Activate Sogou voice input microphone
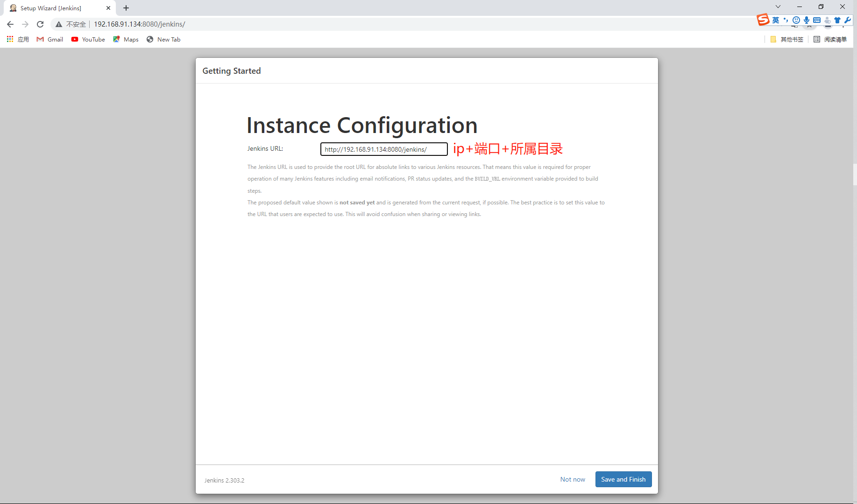This screenshot has width=857, height=504. coord(807,20)
